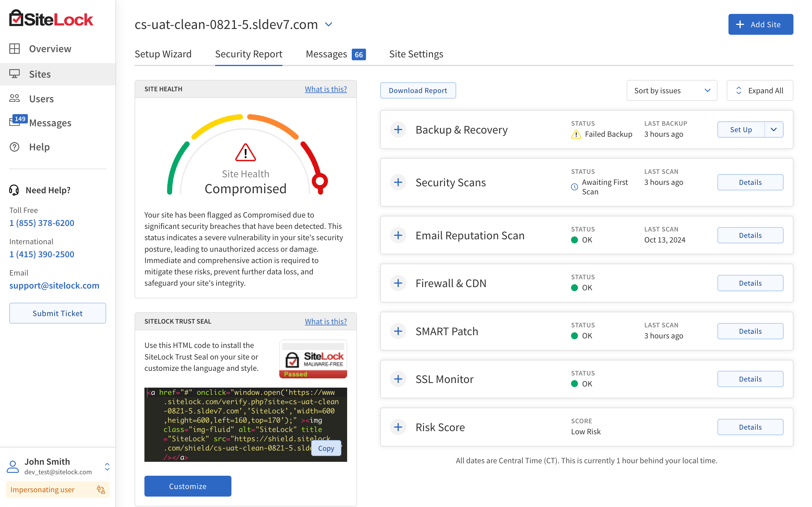Click the support@sitelock.com email link

54,285
